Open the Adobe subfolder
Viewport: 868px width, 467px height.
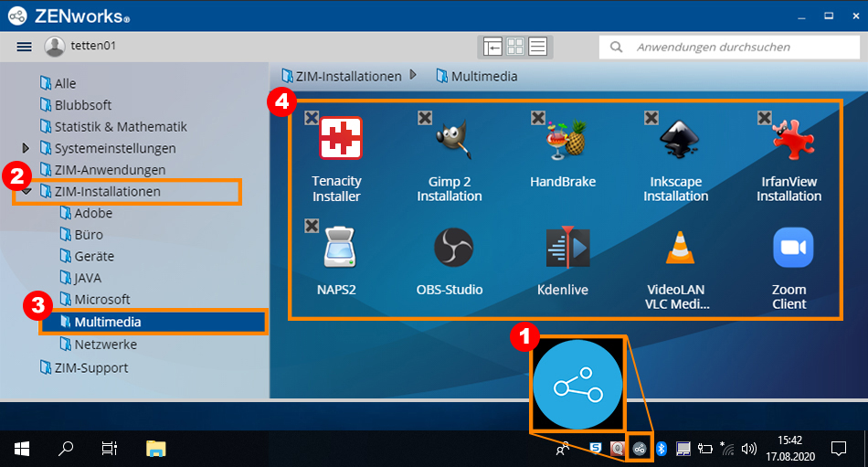point(87,213)
